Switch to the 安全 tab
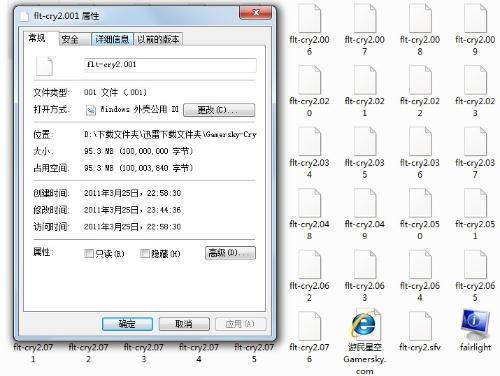Screen dimensions: 500x376 (75, 39)
